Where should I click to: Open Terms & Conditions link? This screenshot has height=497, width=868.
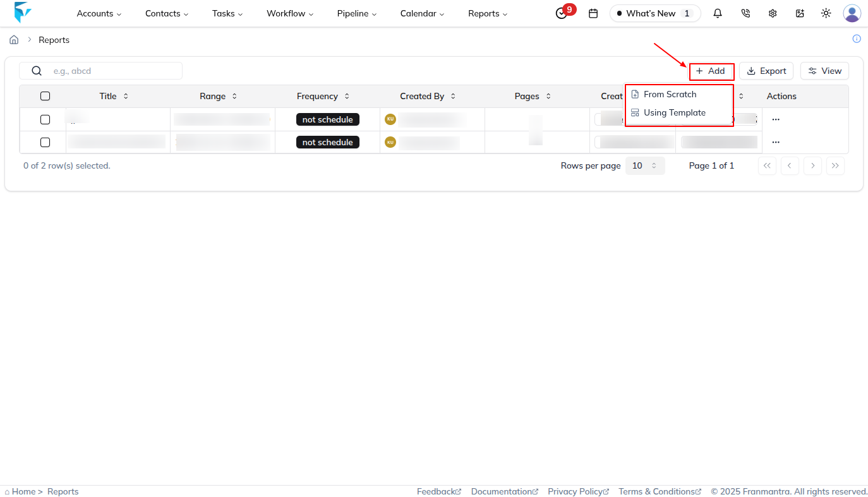pyautogui.click(x=660, y=491)
